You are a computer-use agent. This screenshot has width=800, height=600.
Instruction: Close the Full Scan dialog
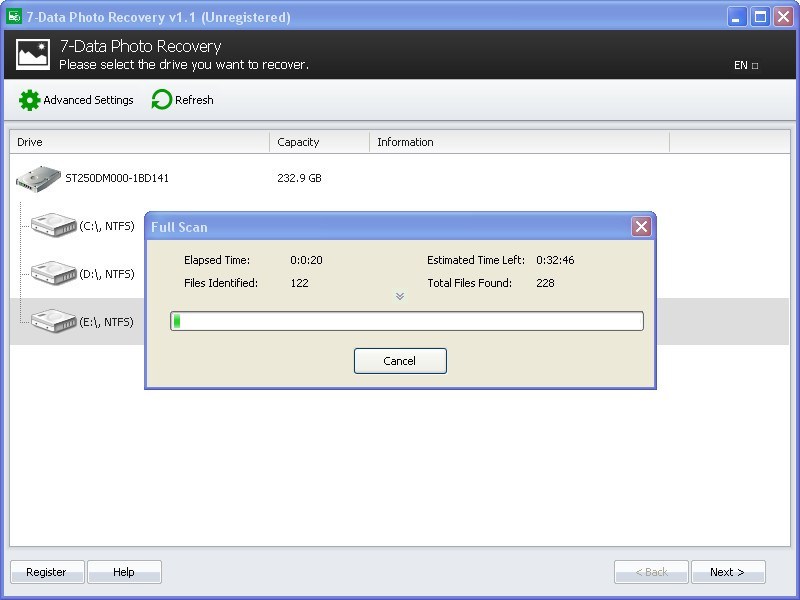coord(641,227)
